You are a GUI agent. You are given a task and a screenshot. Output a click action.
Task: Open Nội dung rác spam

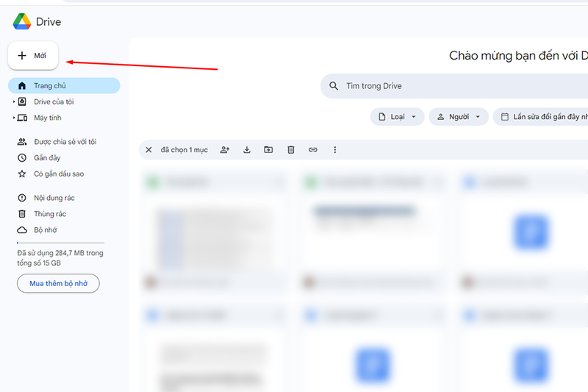[x=54, y=198]
